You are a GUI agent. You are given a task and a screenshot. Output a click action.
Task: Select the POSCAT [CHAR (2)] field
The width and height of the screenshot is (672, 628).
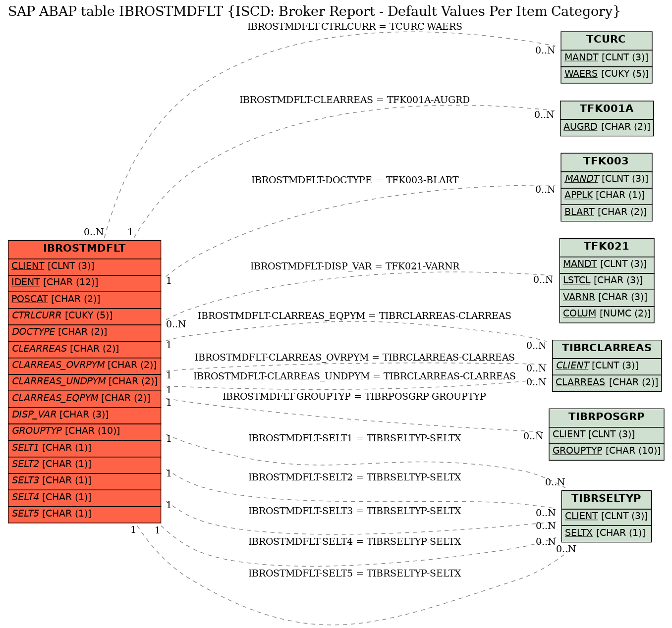coord(85,300)
